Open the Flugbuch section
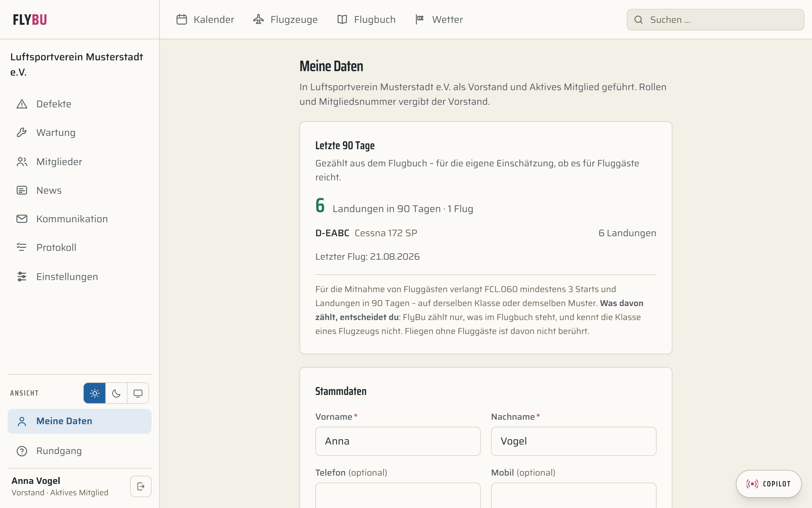Viewport: 812px width, 508px height. pos(366,19)
